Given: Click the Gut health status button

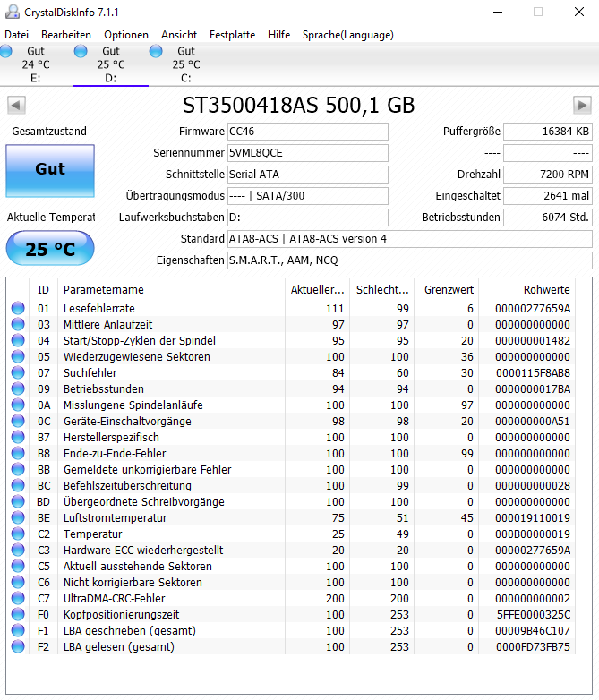Looking at the screenshot, I should pos(50,171).
